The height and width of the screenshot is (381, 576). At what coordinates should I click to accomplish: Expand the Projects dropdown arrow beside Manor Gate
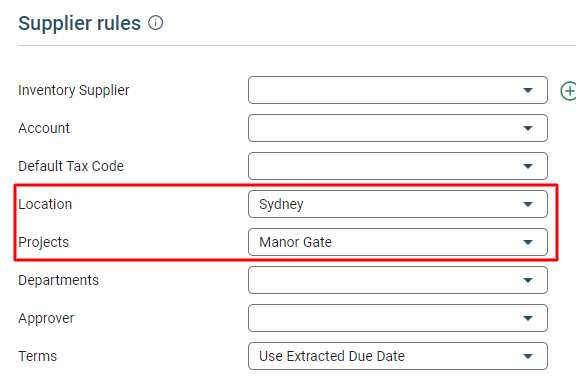point(528,242)
